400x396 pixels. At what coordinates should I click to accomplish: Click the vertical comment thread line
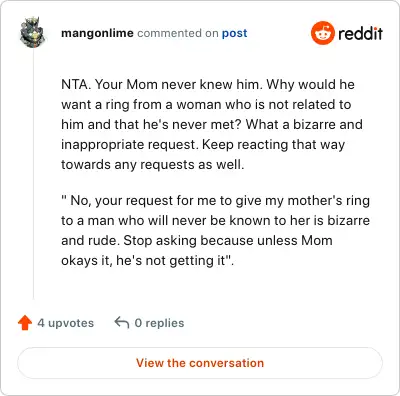point(33,173)
